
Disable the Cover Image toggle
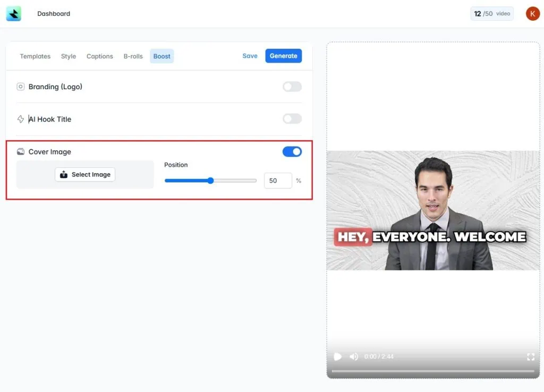click(x=292, y=151)
